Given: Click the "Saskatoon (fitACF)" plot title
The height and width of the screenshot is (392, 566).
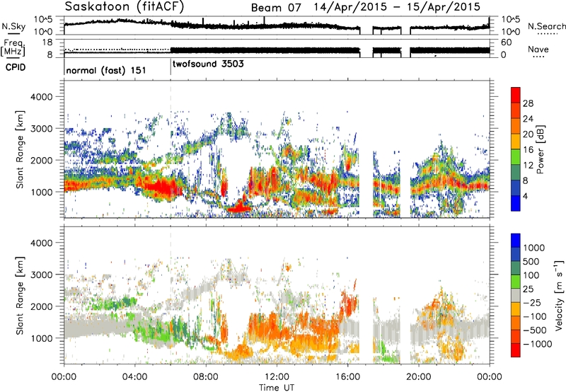Looking at the screenshot, I should 125,6.
